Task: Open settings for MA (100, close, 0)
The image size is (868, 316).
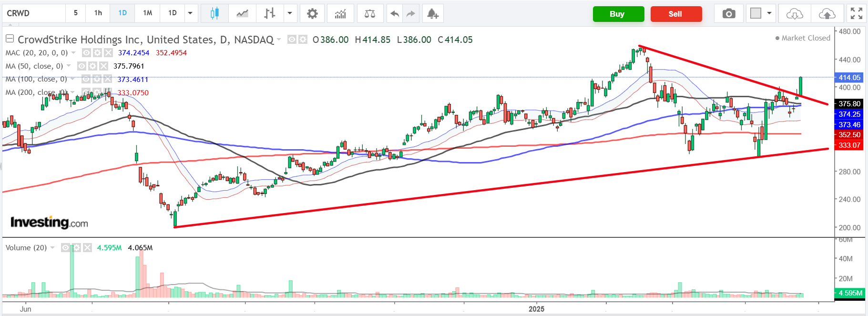Action: point(97,79)
